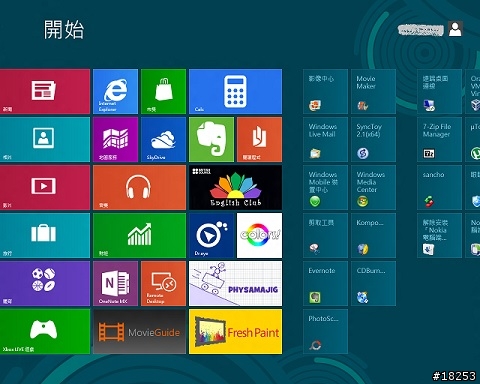Open the SkyDrive cloud tile
Image resolution: width=480 pixels, height=384 pixels.
pyautogui.click(x=163, y=139)
